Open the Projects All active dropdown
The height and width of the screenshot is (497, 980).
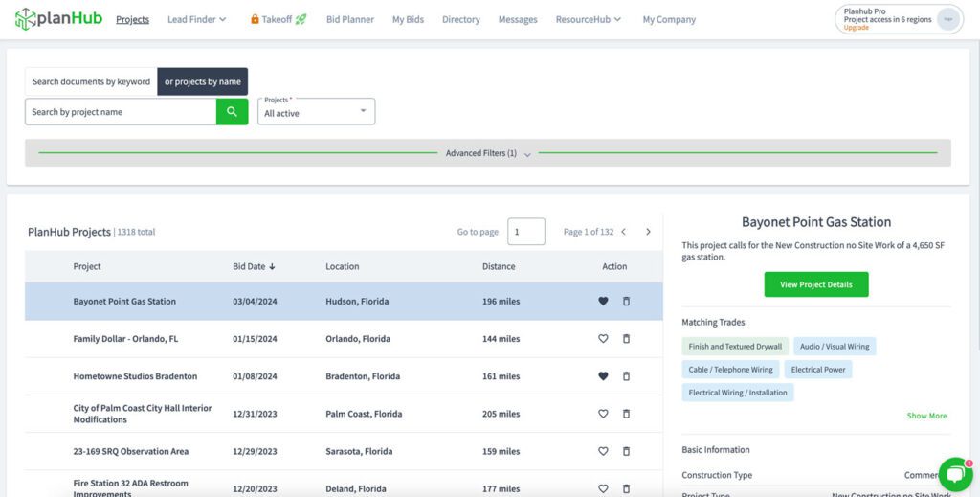point(316,111)
